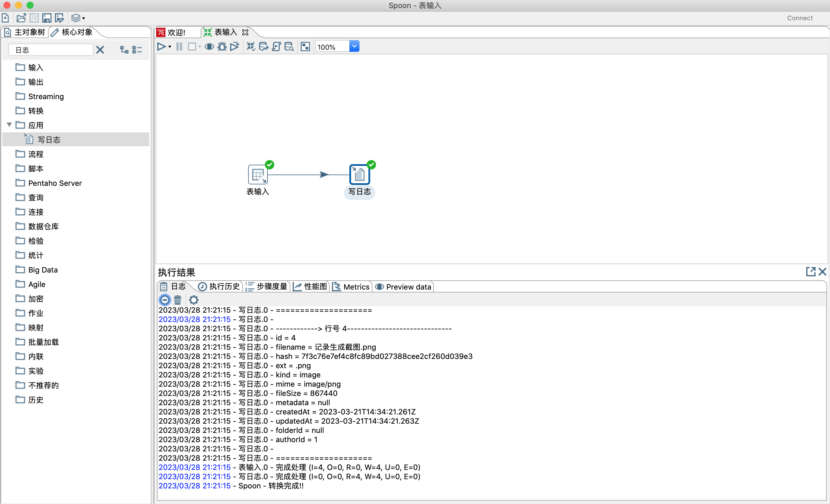830x504 pixels.
Task: Select the 写日志 step on canvas
Action: (359, 175)
